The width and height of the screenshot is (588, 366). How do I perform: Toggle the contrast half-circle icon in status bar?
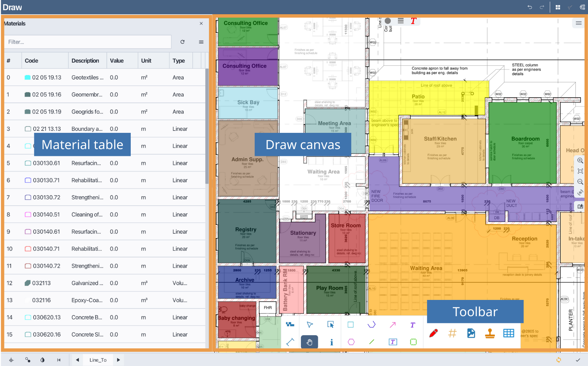pos(42,360)
